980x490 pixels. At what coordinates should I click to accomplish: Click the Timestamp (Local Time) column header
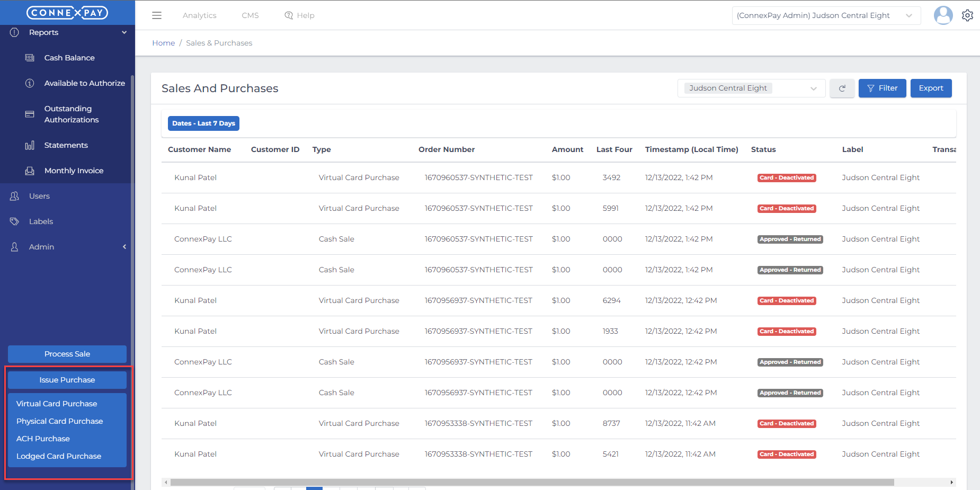coord(691,149)
